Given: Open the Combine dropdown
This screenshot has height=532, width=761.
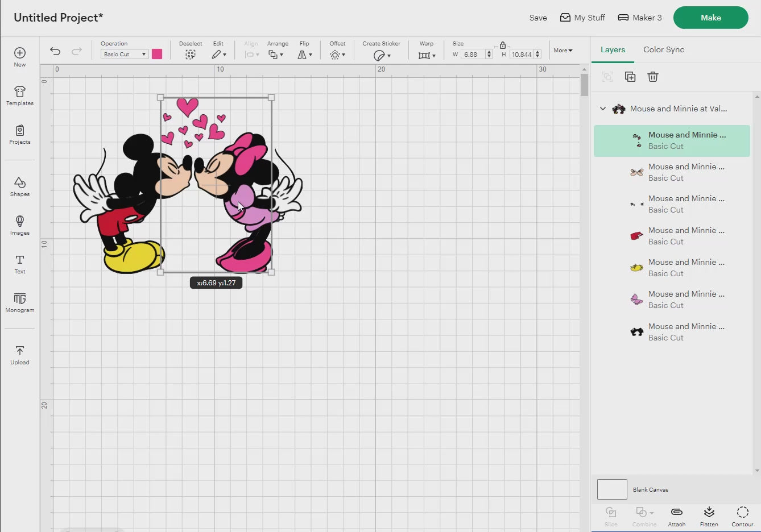Looking at the screenshot, I should [x=644, y=517].
